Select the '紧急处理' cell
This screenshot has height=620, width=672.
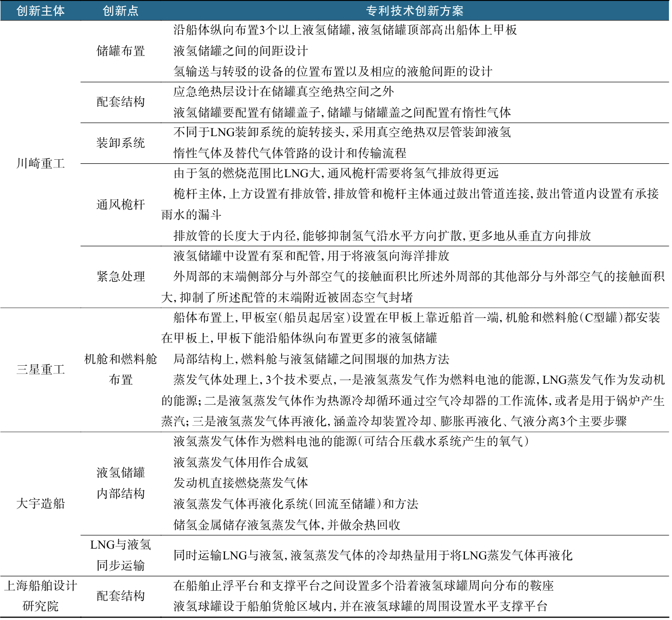[120, 276]
